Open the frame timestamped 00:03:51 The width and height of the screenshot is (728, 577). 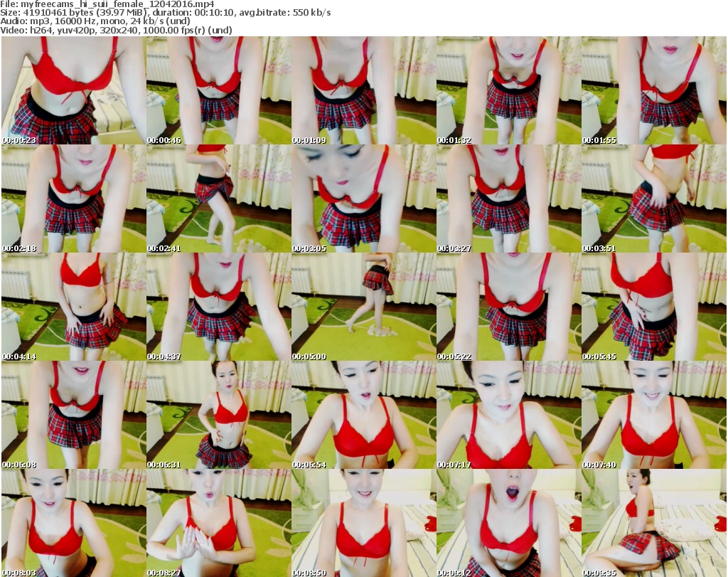[654, 198]
